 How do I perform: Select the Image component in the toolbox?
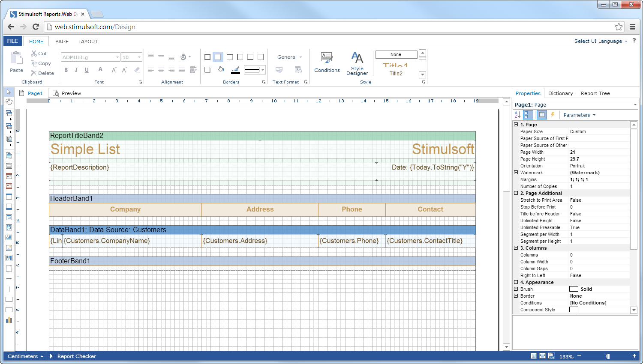[9, 248]
